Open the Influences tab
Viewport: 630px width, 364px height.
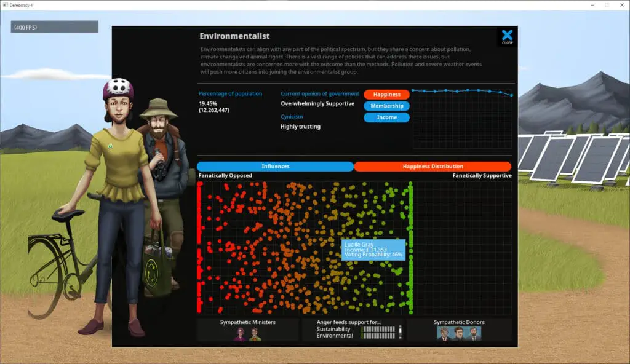pos(275,166)
